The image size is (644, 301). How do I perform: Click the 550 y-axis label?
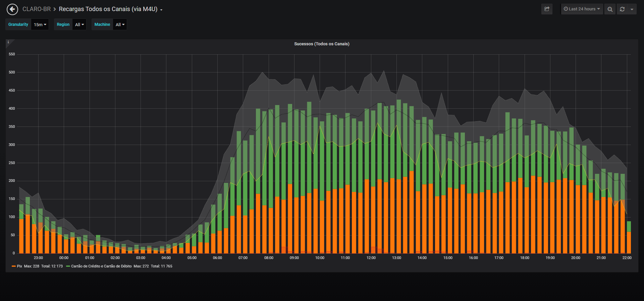[12, 54]
